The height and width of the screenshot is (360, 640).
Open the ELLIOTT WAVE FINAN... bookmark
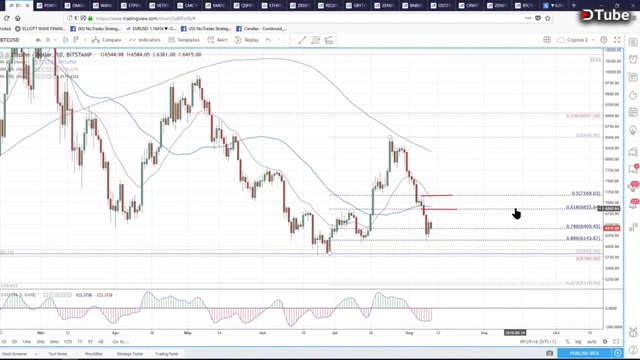point(40,29)
